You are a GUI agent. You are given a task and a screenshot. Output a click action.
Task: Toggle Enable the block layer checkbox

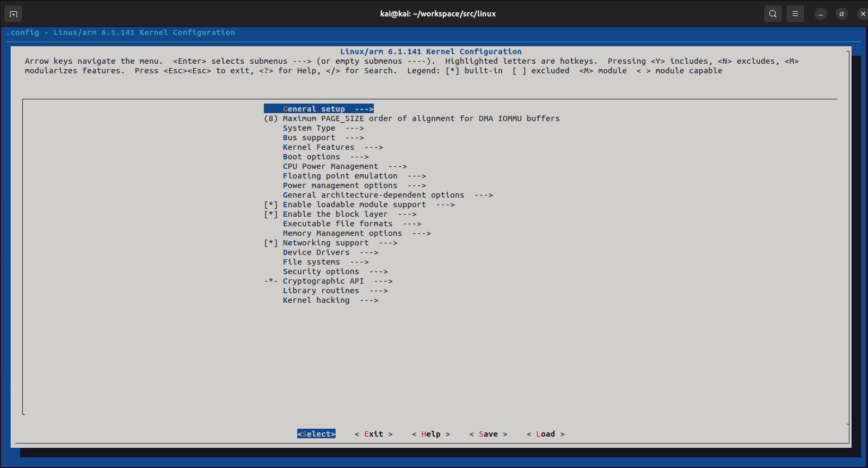[x=271, y=214]
